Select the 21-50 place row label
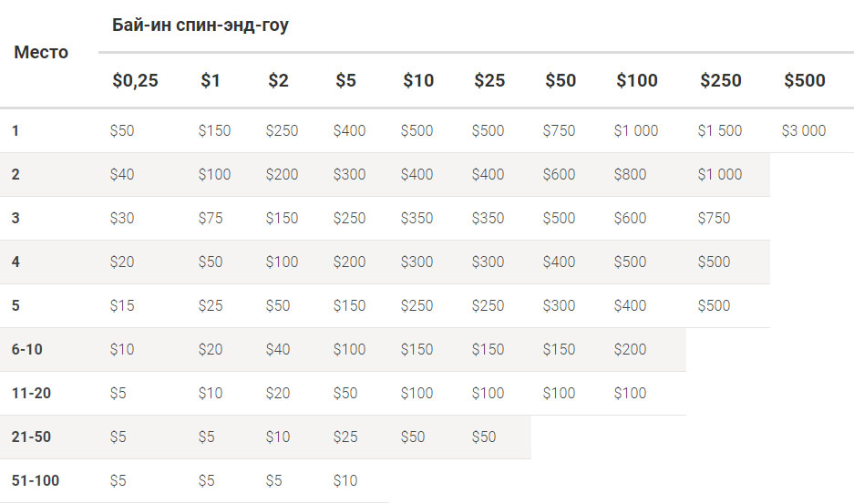 click(x=31, y=437)
